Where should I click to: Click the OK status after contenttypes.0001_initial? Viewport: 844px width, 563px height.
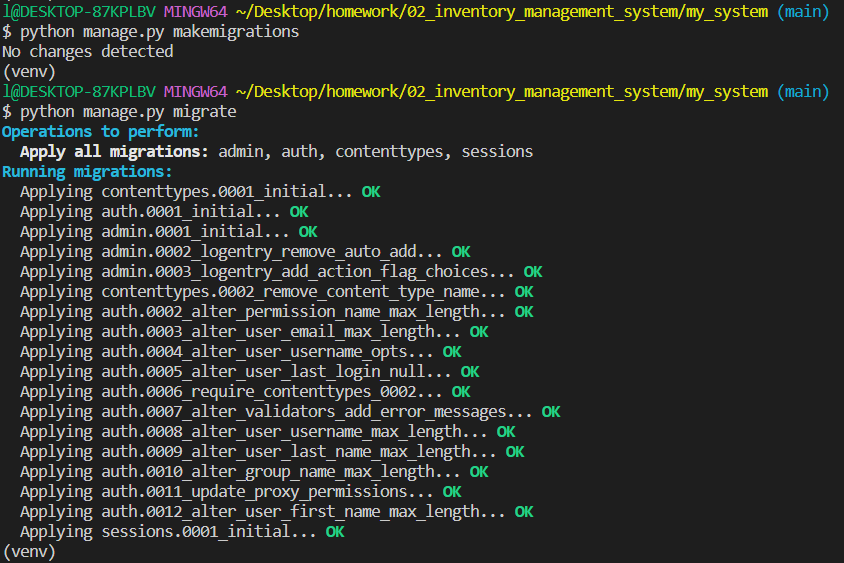coord(371,192)
